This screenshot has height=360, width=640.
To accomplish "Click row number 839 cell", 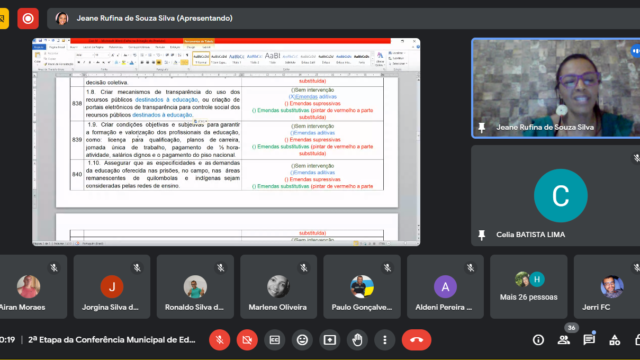I will pos(77,140).
